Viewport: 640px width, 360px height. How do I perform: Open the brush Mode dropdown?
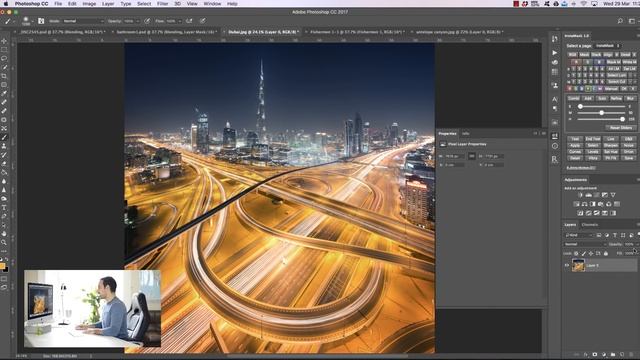tap(83, 21)
